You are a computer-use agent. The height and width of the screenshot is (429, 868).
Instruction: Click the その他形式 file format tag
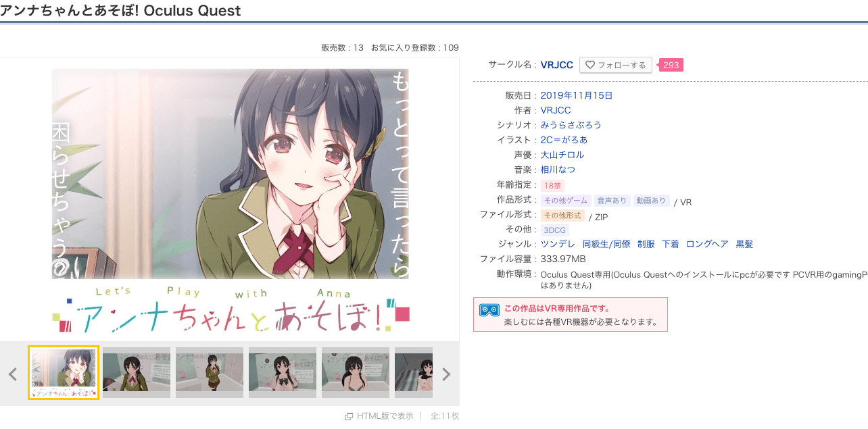(562, 216)
